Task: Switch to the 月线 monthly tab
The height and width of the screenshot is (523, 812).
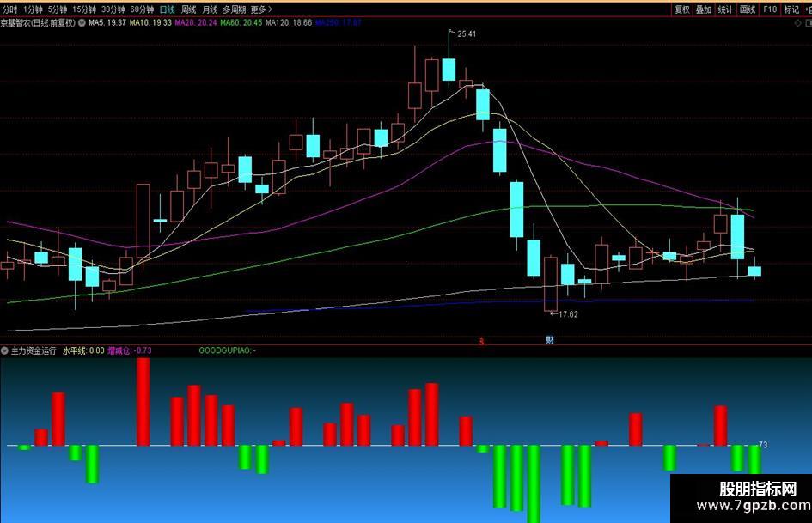Action: point(210,9)
